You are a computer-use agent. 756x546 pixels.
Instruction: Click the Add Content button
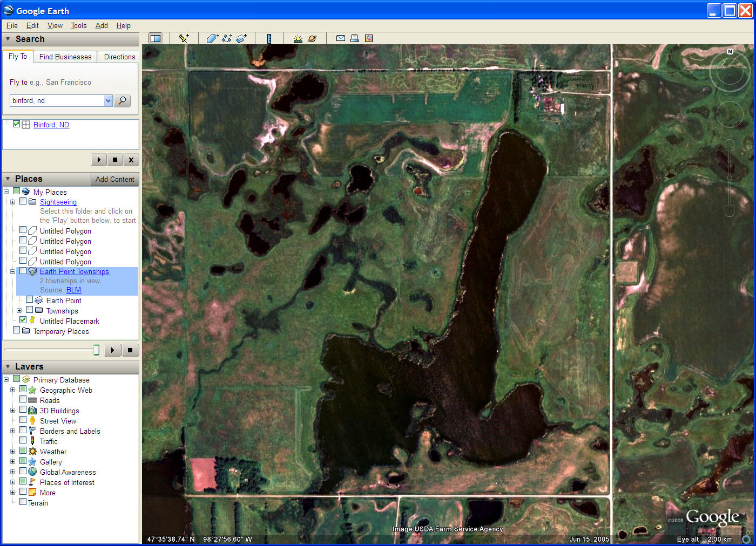[114, 179]
